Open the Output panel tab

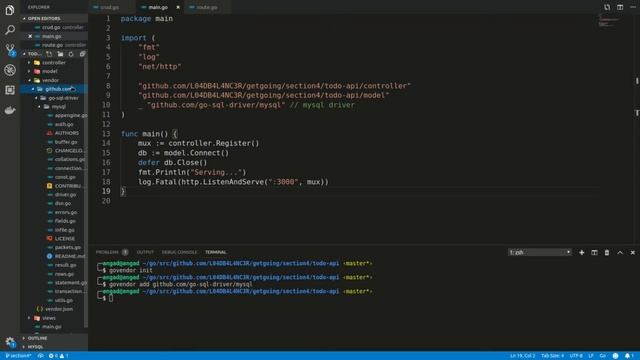coord(145,253)
